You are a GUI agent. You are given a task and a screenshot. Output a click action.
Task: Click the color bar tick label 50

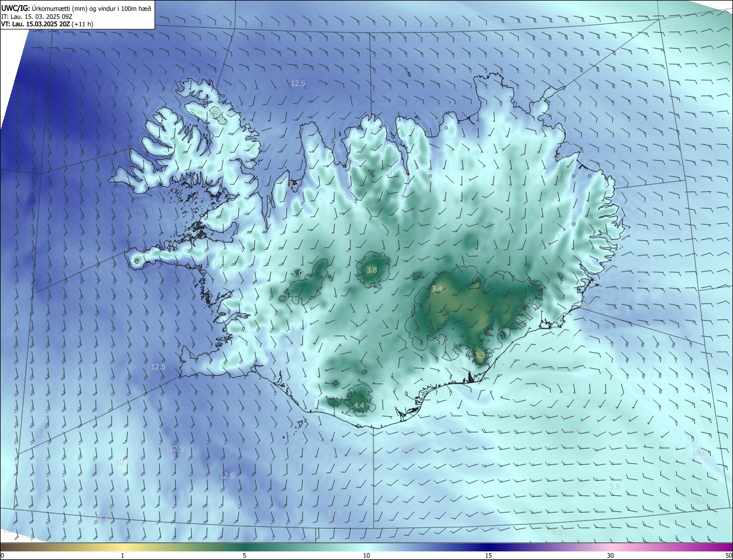[x=728, y=555]
